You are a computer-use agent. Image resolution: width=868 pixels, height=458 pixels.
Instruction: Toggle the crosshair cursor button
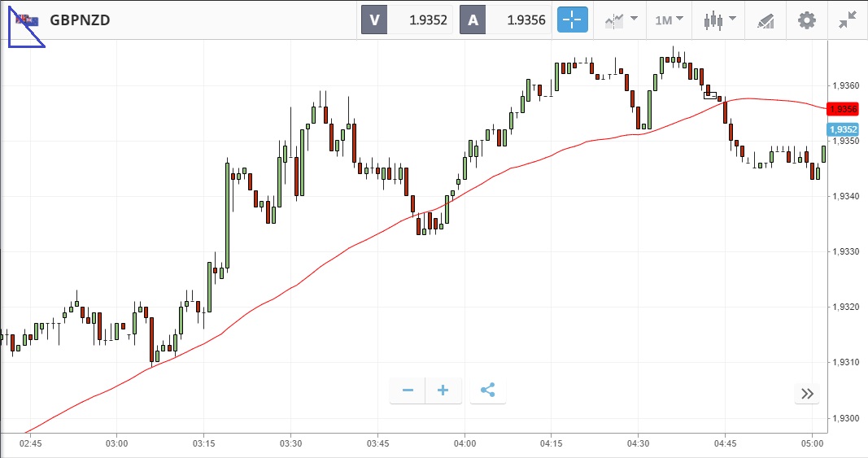572,20
